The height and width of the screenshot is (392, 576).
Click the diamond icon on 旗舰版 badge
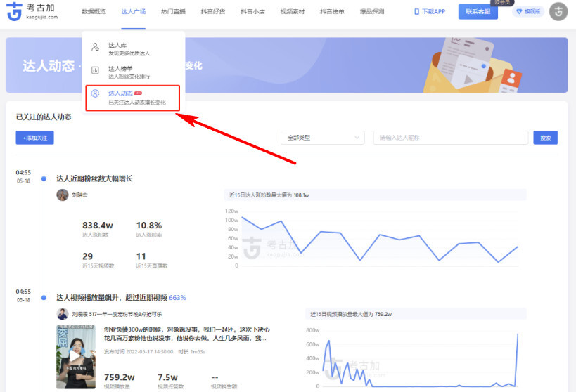click(x=520, y=12)
